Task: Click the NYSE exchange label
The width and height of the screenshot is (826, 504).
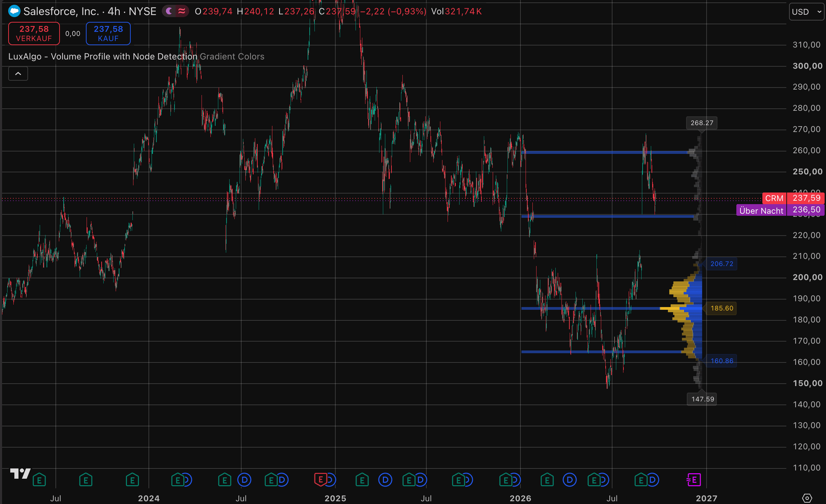Action: [142, 11]
